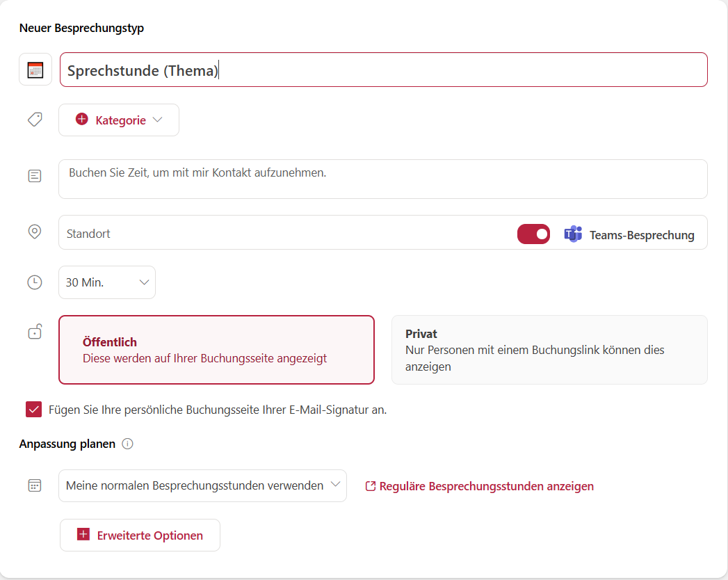Disable the Teams-Besprechung toggle
This screenshot has height=580, width=728.
pos(533,234)
